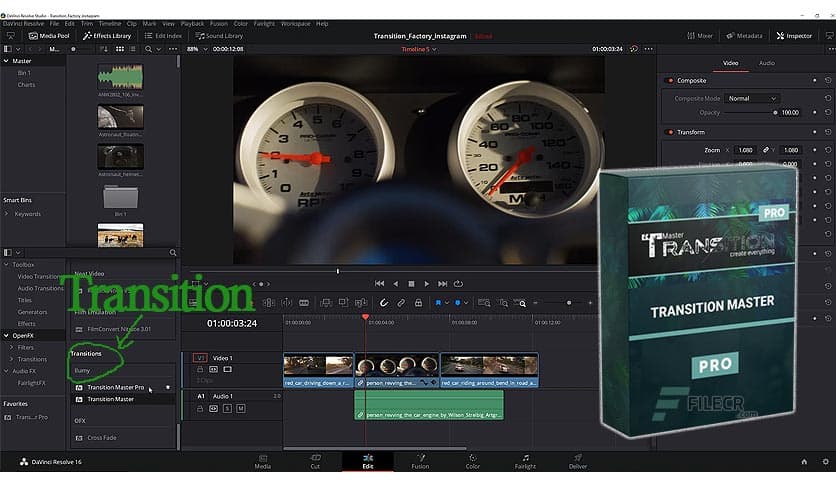Open the Workspace menu

[x=295, y=23]
